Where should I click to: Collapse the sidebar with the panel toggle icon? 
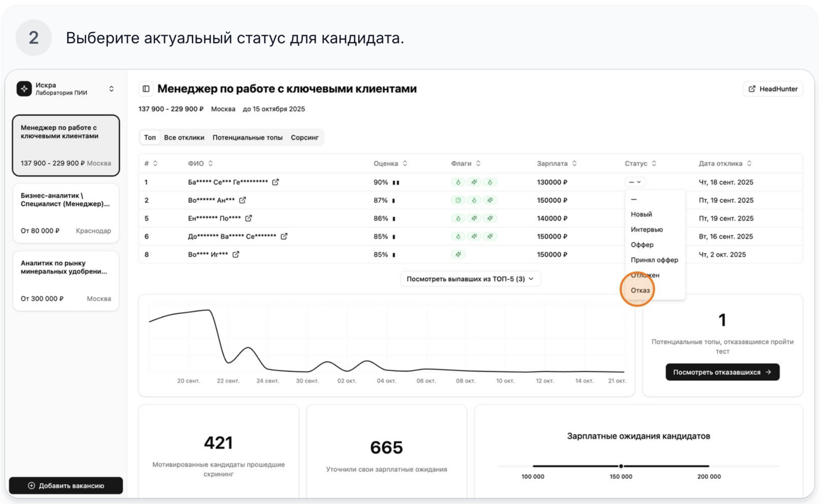coord(146,89)
